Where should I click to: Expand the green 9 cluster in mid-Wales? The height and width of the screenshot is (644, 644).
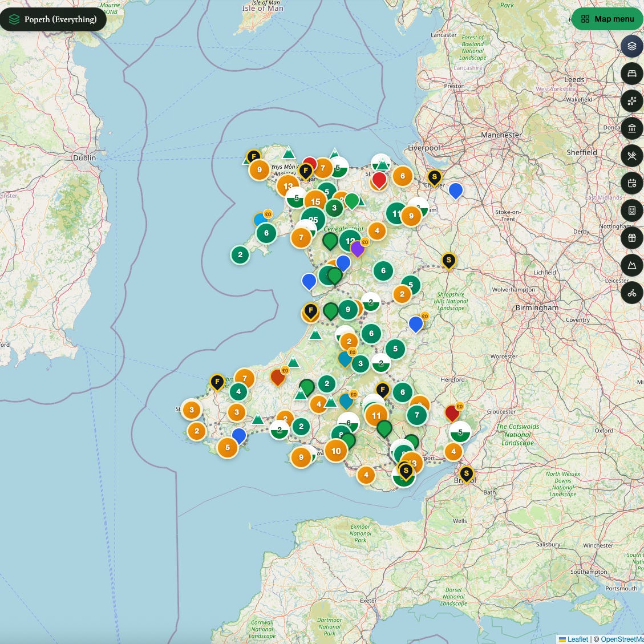[348, 309]
